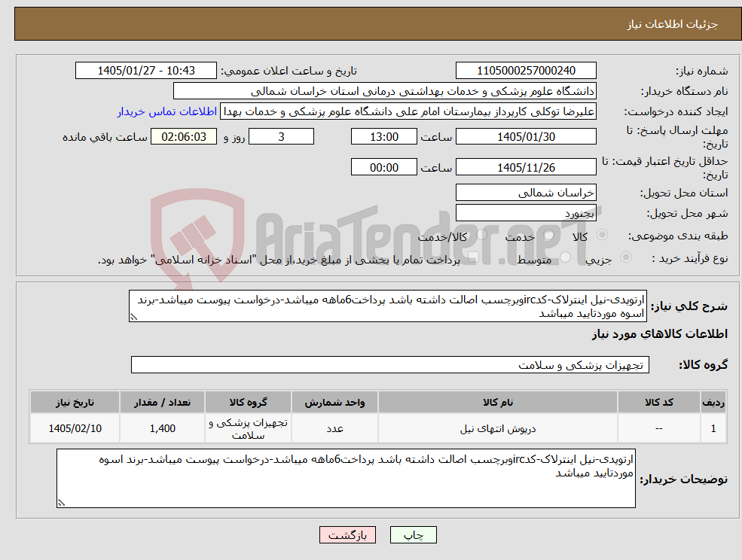Click the شرح کلی نیاز description textarea
This screenshot has height=560, width=742.
tap(387, 306)
